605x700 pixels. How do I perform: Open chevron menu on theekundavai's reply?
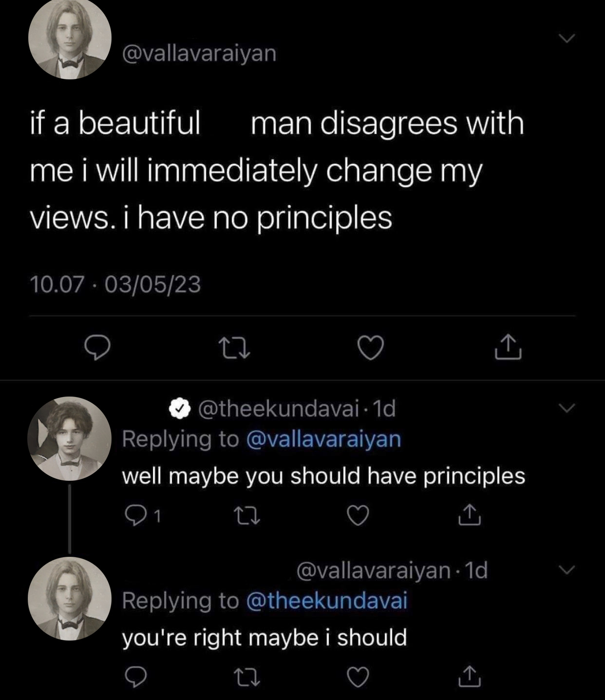pos(567,407)
